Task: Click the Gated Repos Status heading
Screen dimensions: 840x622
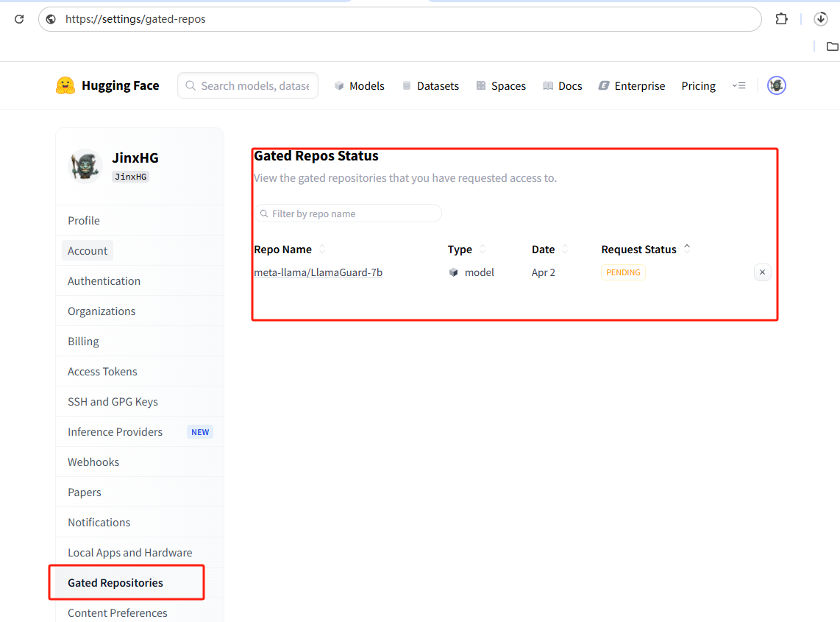Action: 316,156
